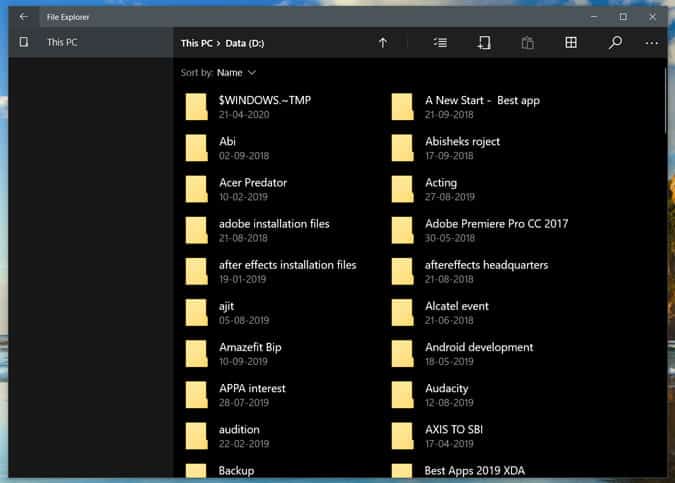Screen dimensions: 675x483
Task: Click the 'ajit' folder name
Action: [226, 307]
